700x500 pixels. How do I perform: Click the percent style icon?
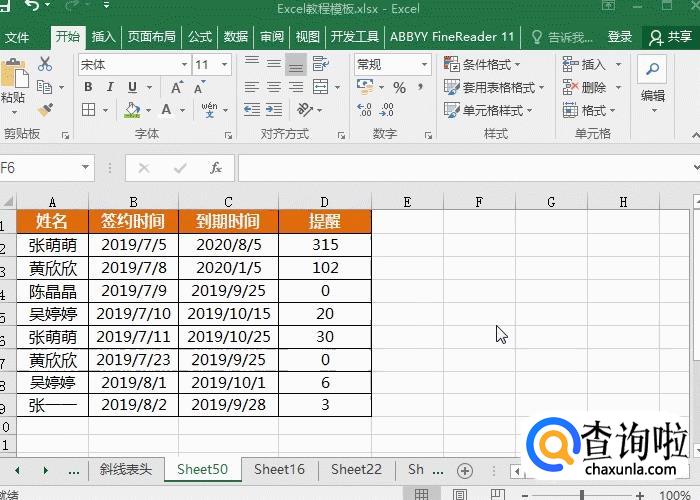click(x=399, y=88)
